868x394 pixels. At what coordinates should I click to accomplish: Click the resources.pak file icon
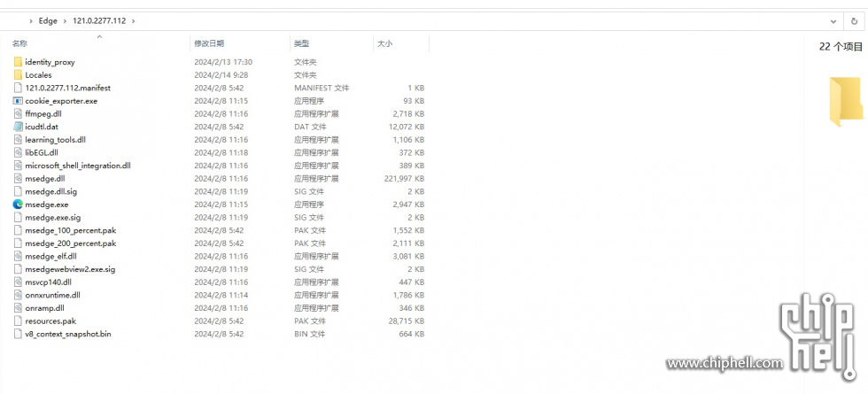point(18,321)
